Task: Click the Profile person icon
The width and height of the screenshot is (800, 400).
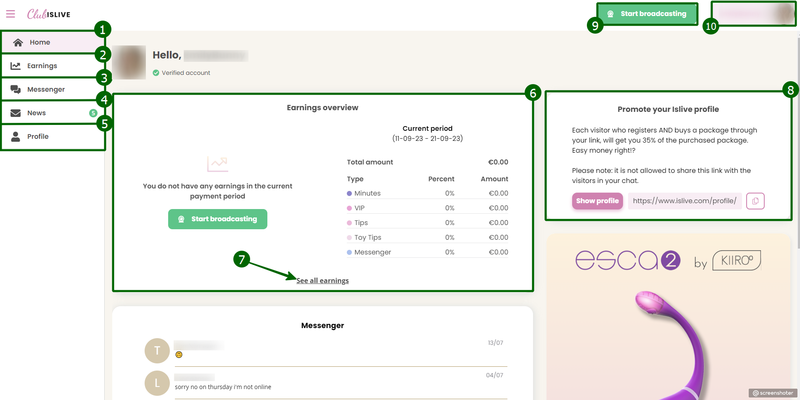Action: (15, 136)
